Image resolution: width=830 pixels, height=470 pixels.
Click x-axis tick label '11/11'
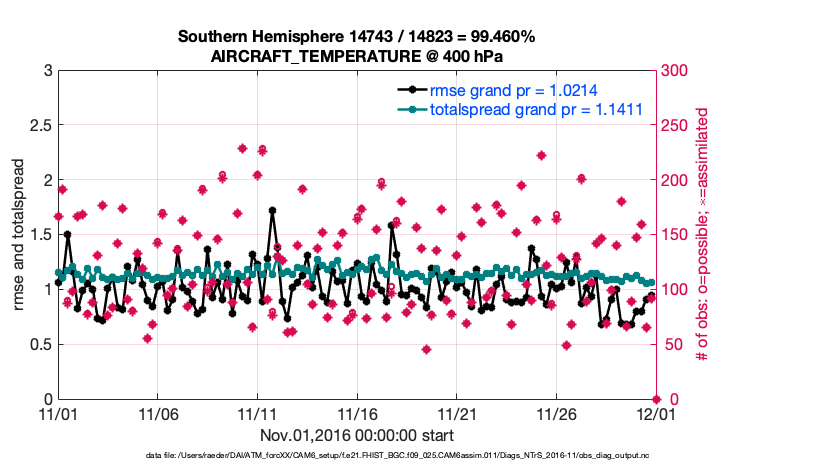[257, 414]
